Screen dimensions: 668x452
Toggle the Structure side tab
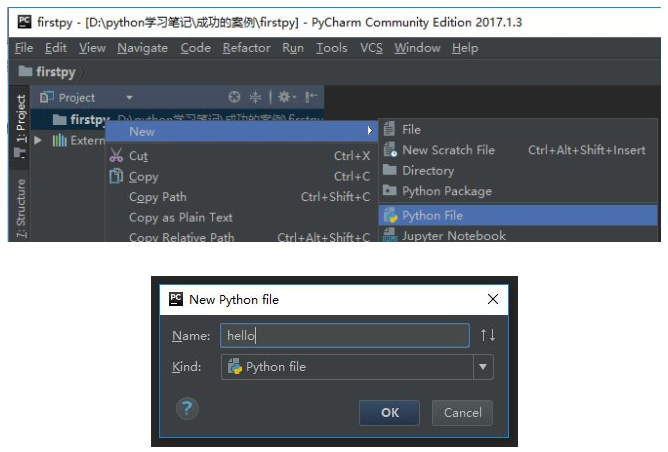coord(20,207)
